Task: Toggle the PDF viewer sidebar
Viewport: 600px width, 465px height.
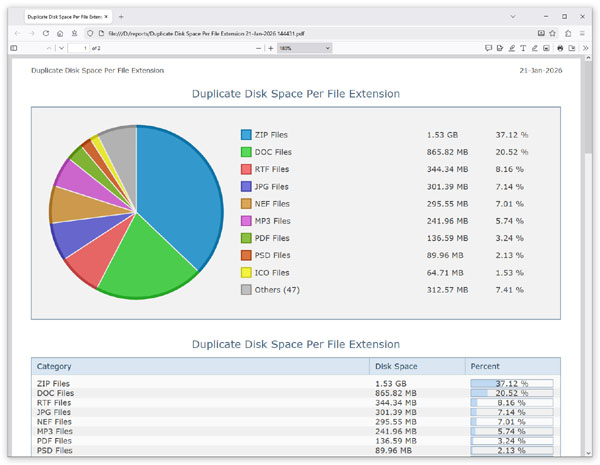Action: (14, 48)
